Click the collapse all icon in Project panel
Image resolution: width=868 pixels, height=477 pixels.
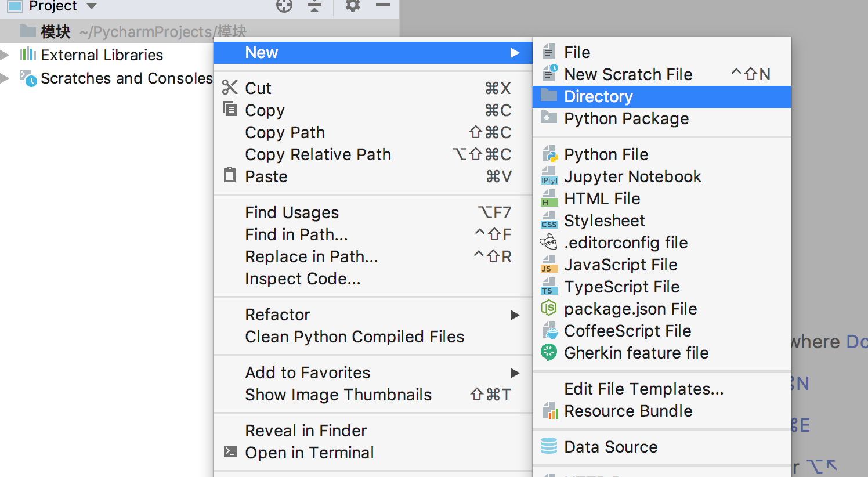click(314, 6)
